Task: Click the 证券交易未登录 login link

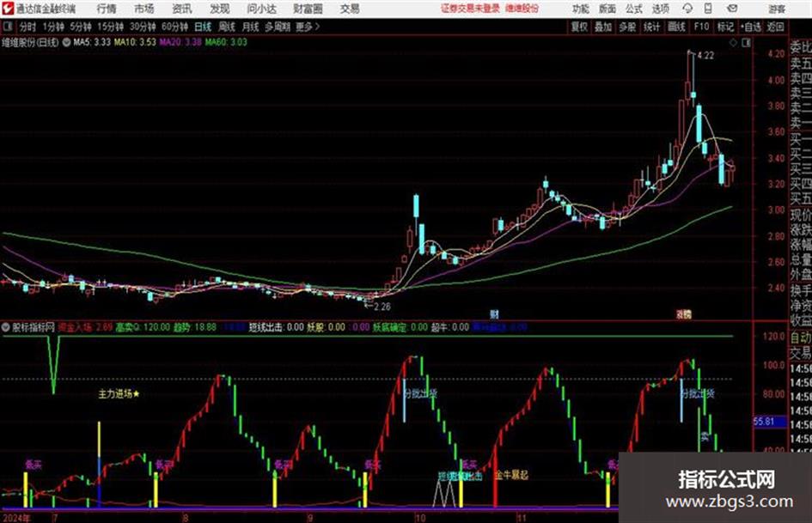Action: tap(470, 9)
